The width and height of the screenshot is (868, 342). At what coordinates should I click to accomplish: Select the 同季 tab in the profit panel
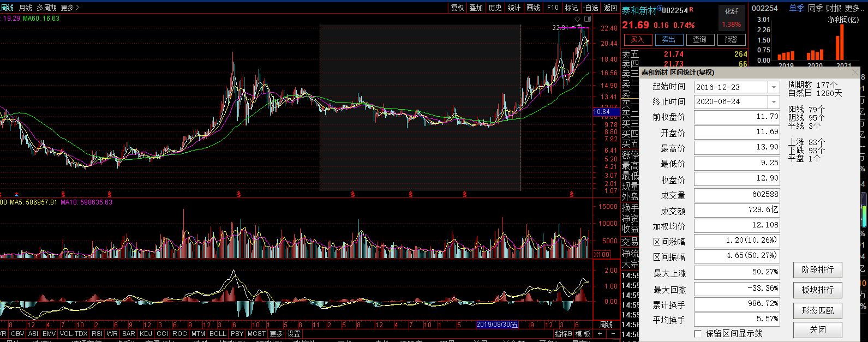click(815, 8)
